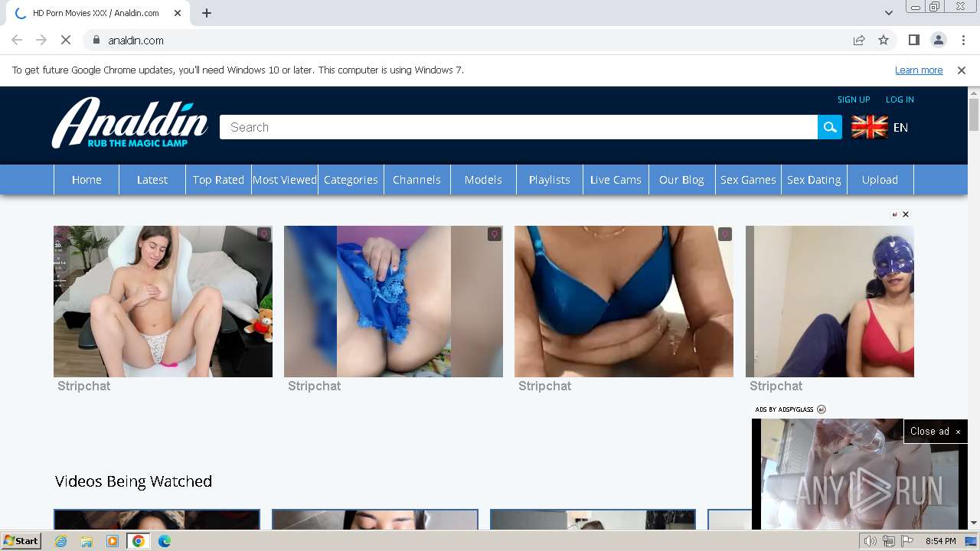Screen dimensions: 980x551
Task: Close the analdin.com browser tab
Action: click(178, 13)
